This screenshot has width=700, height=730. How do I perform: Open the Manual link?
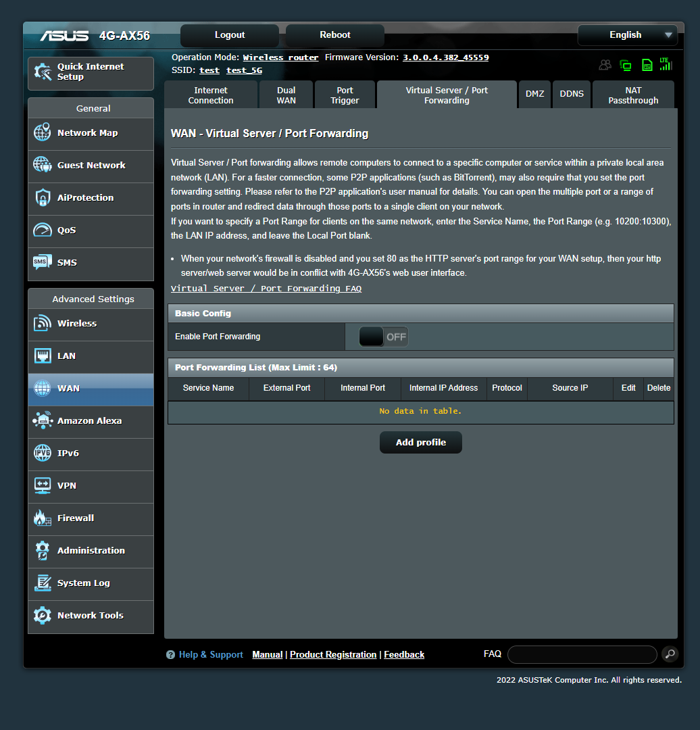[x=267, y=654]
